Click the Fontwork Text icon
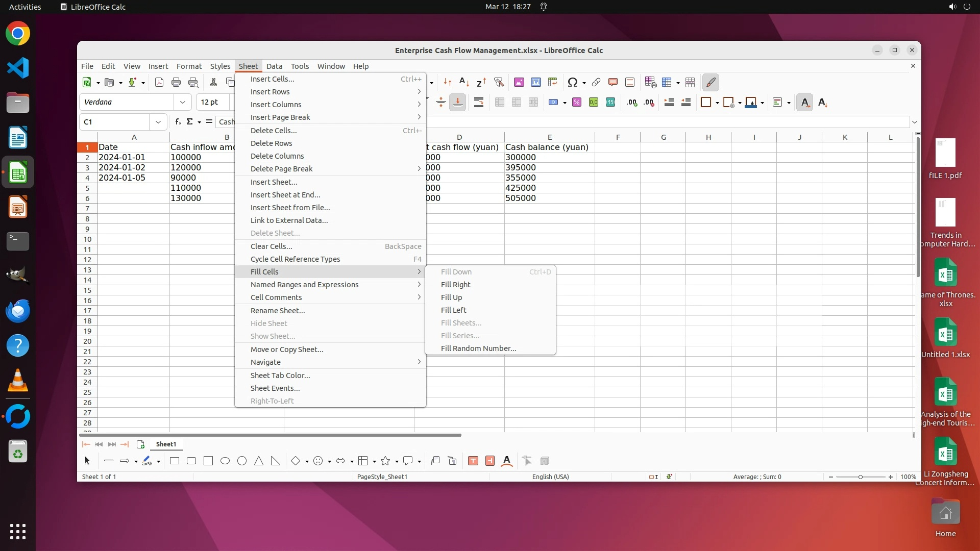980x551 pixels. (507, 461)
